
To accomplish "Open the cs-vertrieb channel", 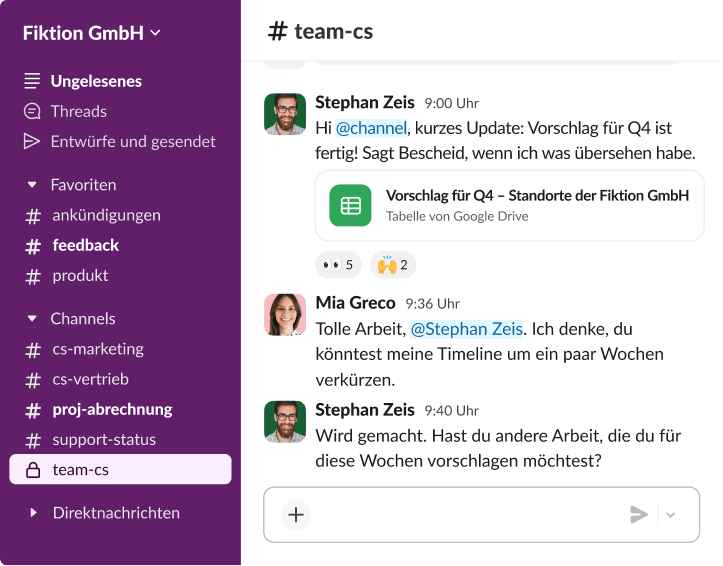I will click(x=90, y=379).
